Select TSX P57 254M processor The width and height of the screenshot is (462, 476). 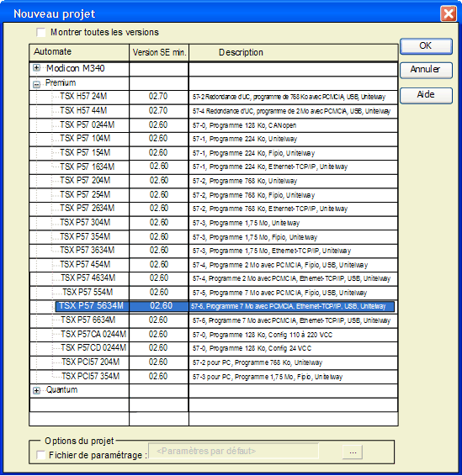point(85,194)
